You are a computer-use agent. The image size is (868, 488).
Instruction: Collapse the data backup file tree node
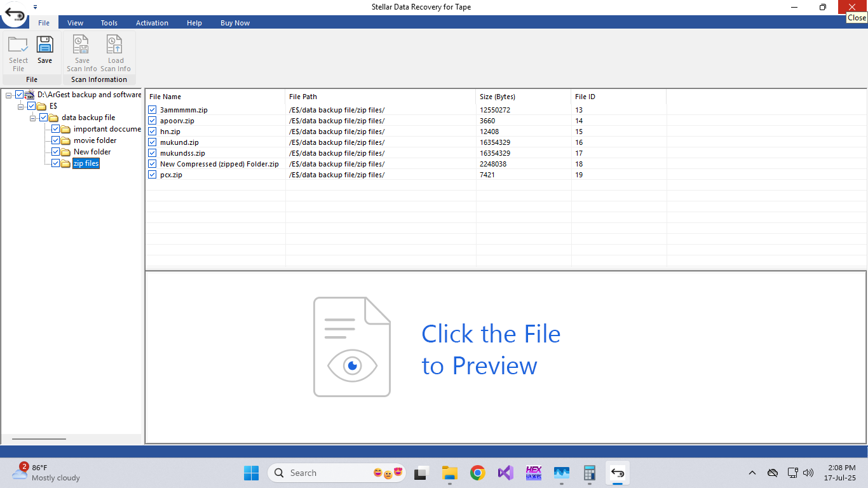pos(32,118)
